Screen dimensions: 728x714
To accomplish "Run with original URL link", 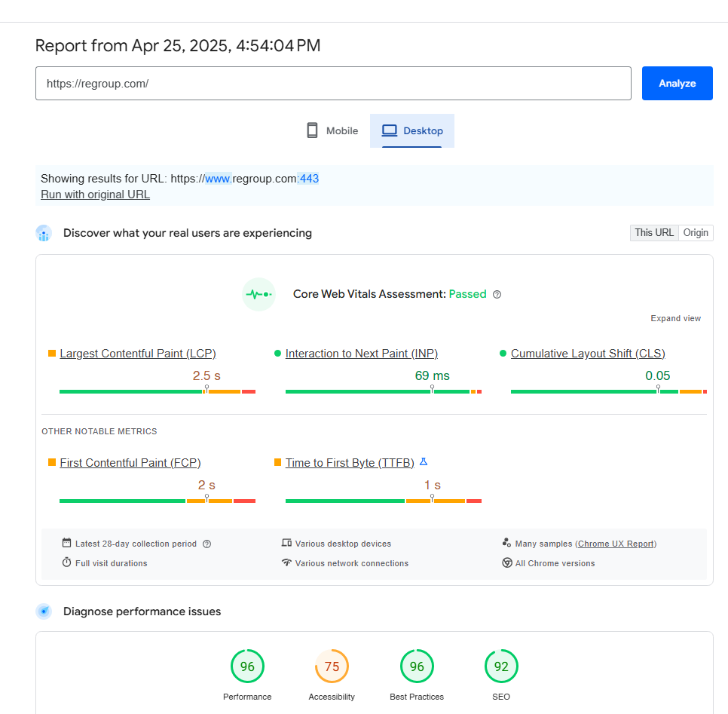I will (x=95, y=195).
